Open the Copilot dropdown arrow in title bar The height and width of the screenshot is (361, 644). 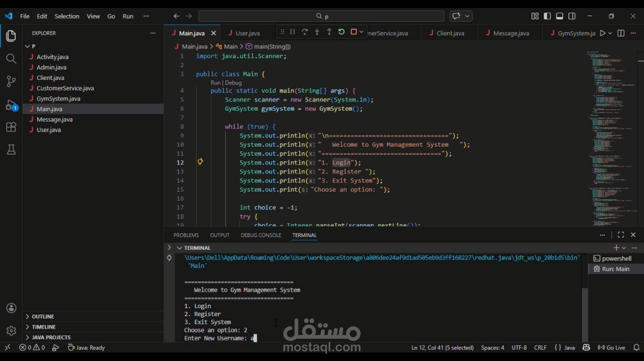[x=467, y=16]
